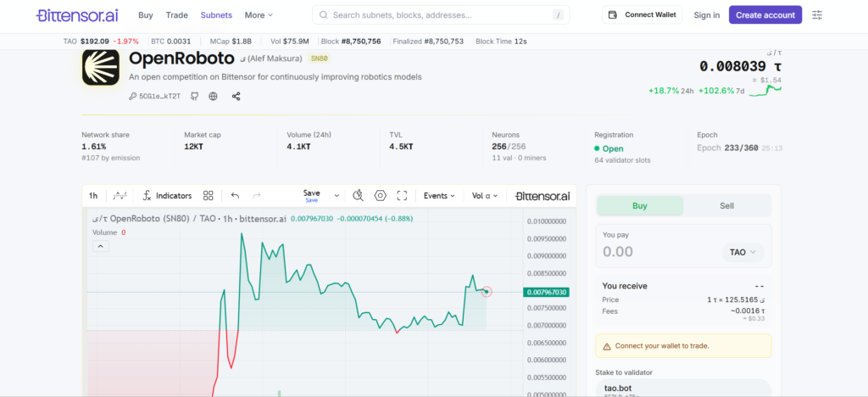Screen dimensions: 868x397
Task: Open the site settings sliders icon
Action: click(817, 15)
